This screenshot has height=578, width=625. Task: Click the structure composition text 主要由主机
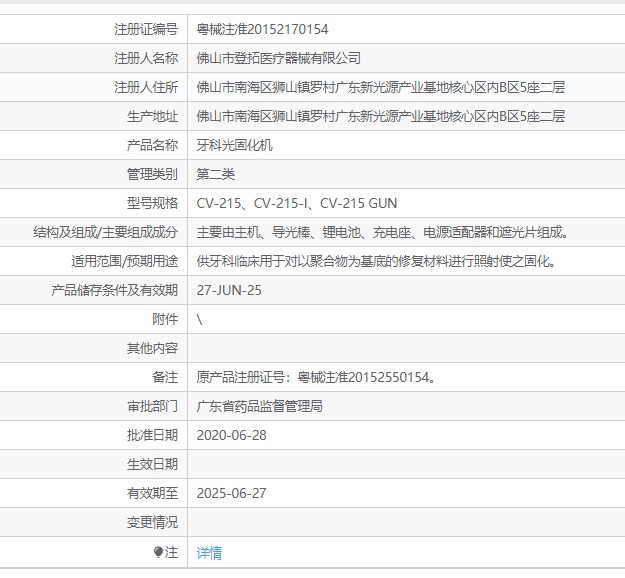[228, 232]
